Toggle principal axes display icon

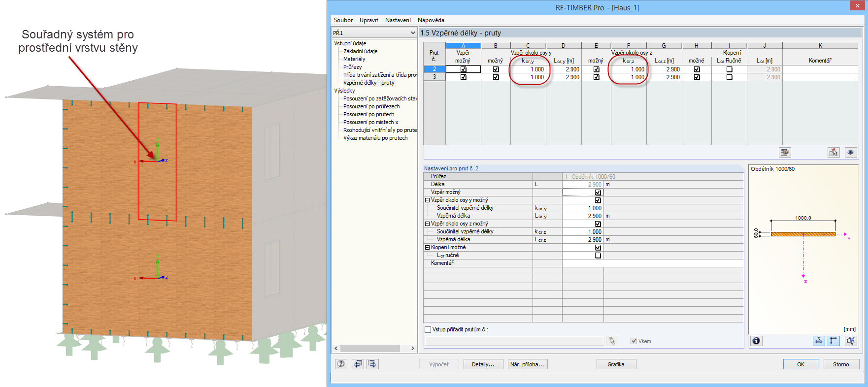pos(834,341)
